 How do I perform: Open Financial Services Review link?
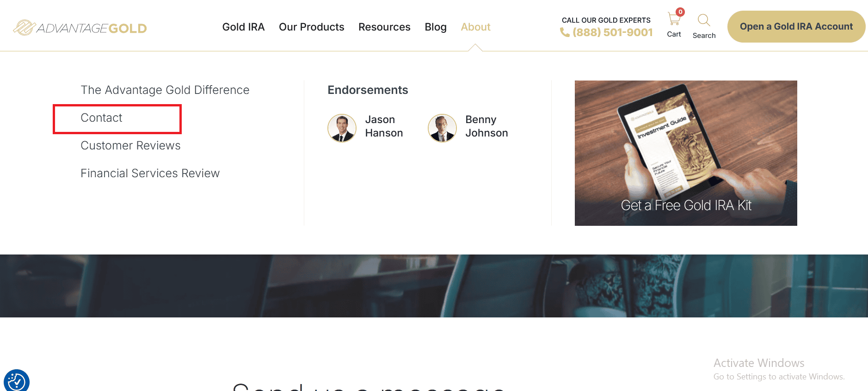pos(150,173)
